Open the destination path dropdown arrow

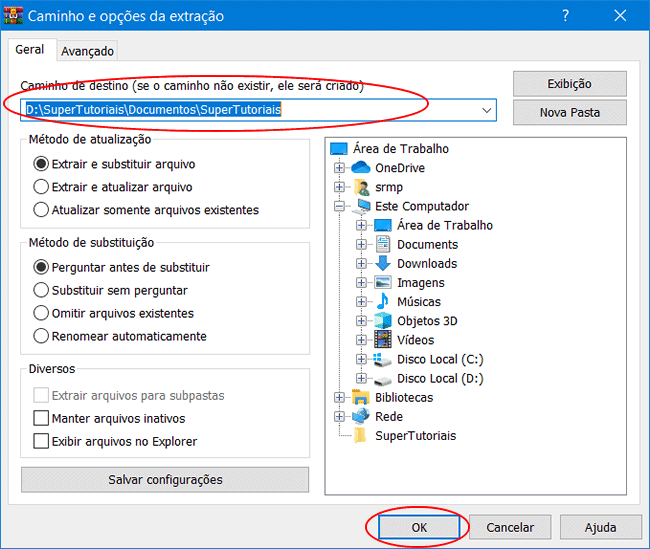(x=487, y=110)
